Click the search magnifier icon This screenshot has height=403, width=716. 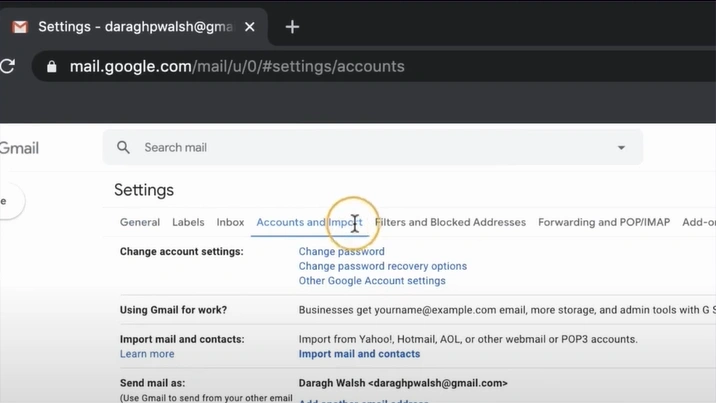pyautogui.click(x=123, y=147)
